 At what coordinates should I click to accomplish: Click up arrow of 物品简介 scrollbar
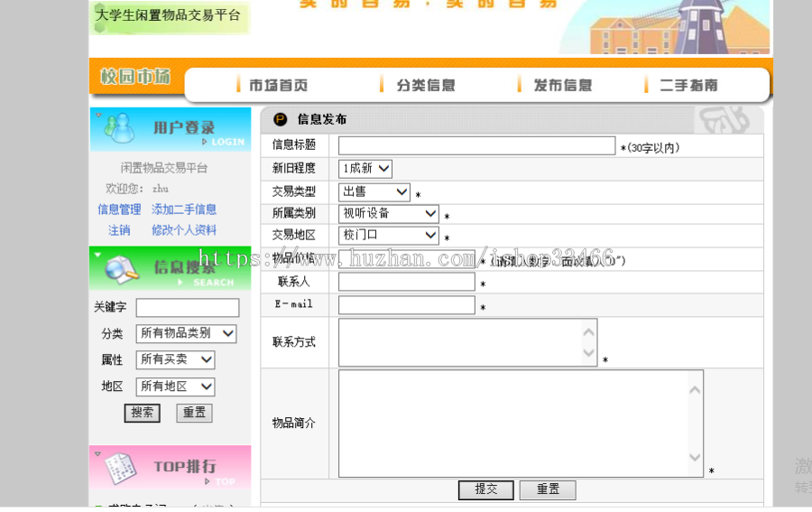(695, 390)
